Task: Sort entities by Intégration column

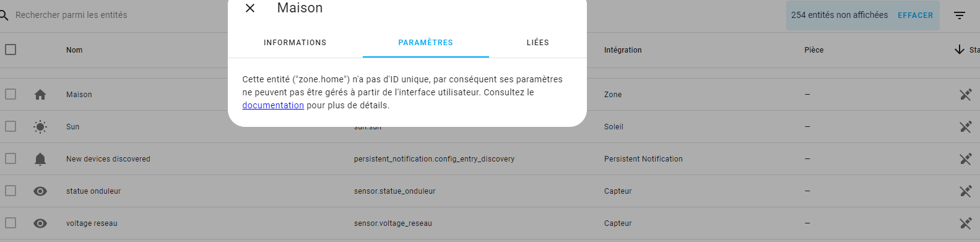Action: click(x=623, y=50)
